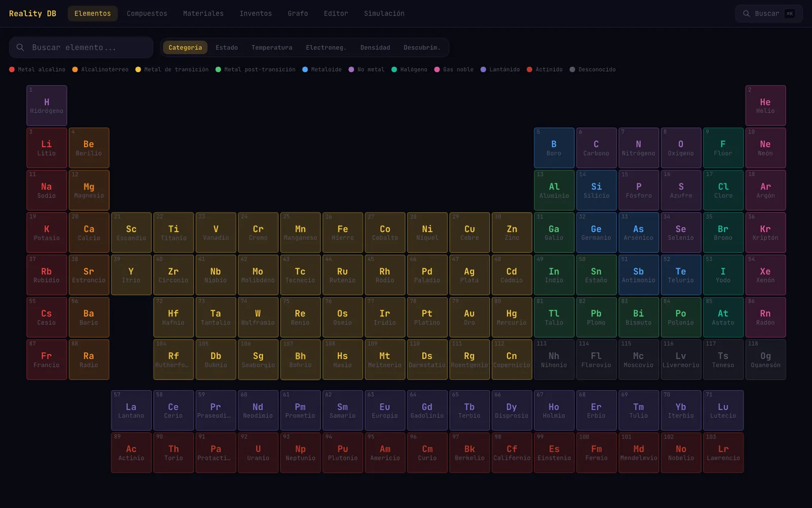This screenshot has width=812, height=508.
Task: Select the Elementos tab
Action: click(x=92, y=14)
